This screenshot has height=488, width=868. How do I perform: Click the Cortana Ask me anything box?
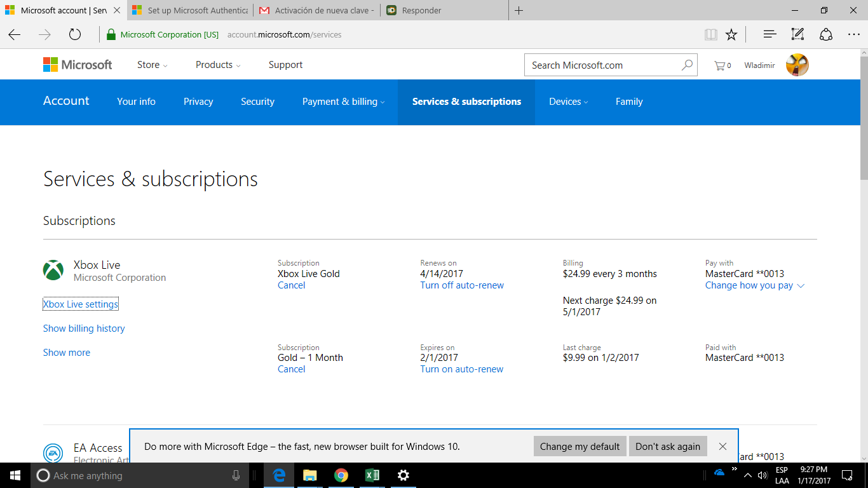coord(139,475)
